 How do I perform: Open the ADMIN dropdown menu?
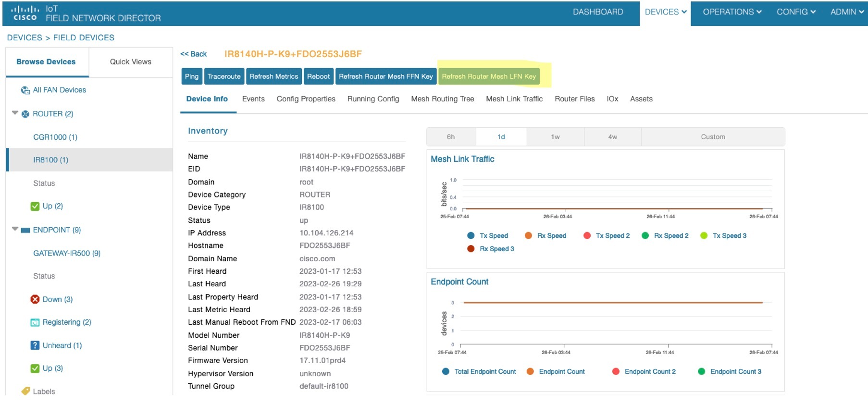(847, 12)
